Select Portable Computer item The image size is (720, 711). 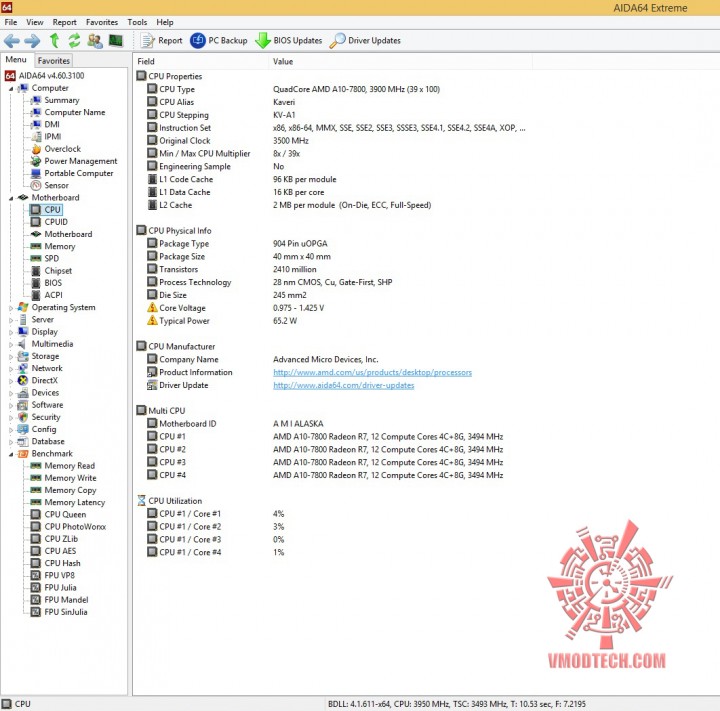tap(79, 173)
